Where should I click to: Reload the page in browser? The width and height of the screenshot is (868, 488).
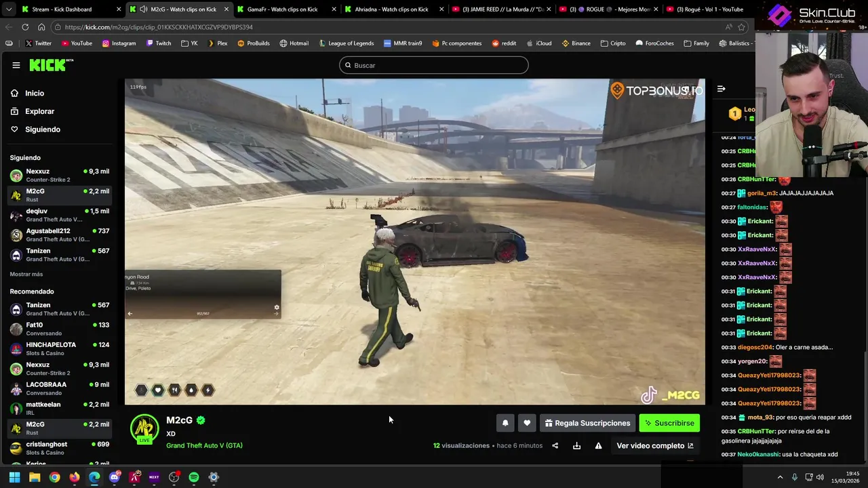[x=25, y=27]
